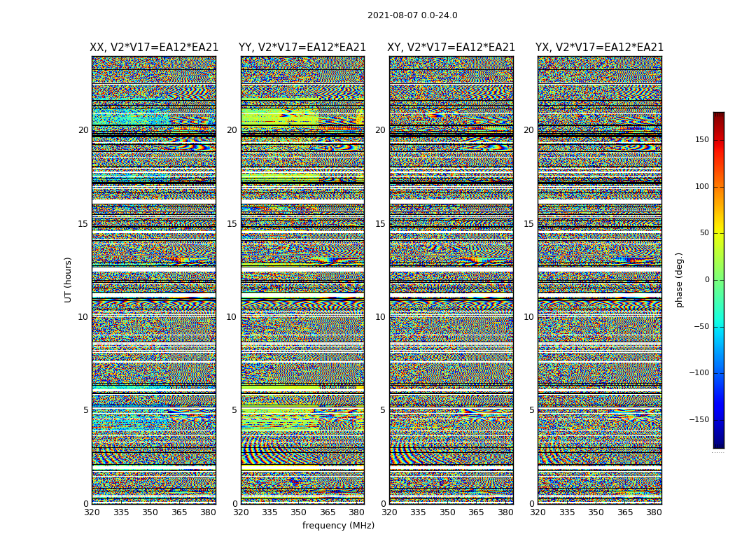735x560 pixels.
Task: Click the '20' hour tick of XX plot
Action: click(x=83, y=130)
